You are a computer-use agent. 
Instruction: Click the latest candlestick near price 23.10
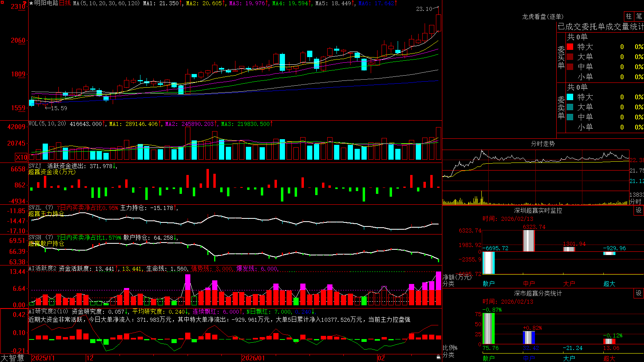coord(438,23)
